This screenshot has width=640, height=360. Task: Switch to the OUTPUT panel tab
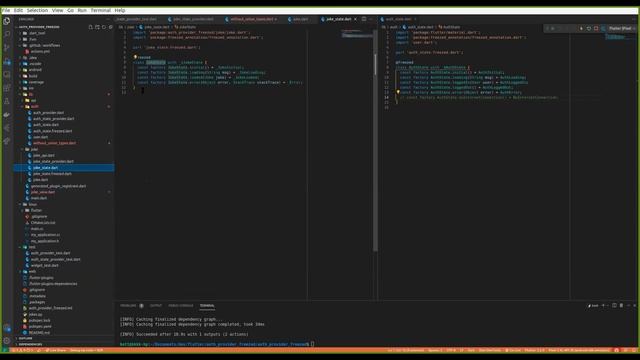[x=156, y=306]
